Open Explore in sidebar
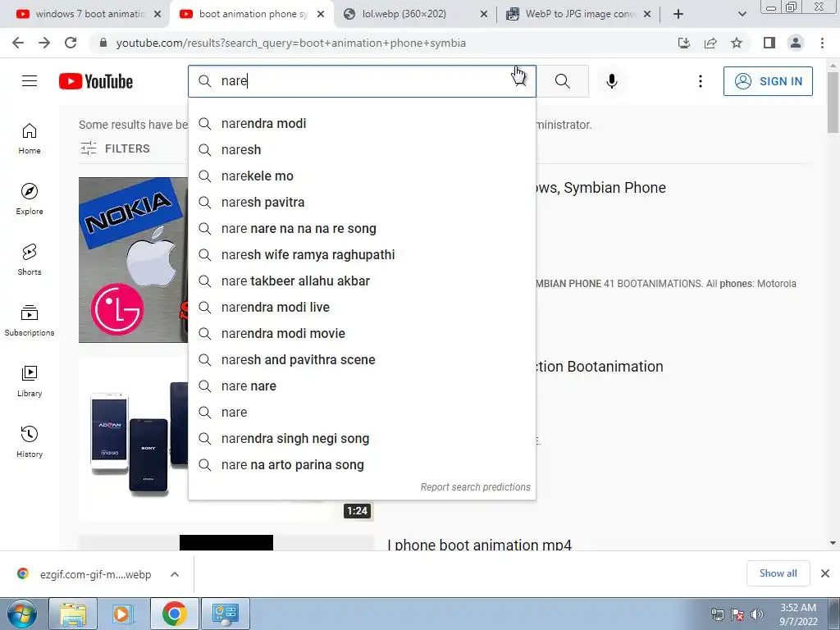The height and width of the screenshot is (630, 840). 30,199
